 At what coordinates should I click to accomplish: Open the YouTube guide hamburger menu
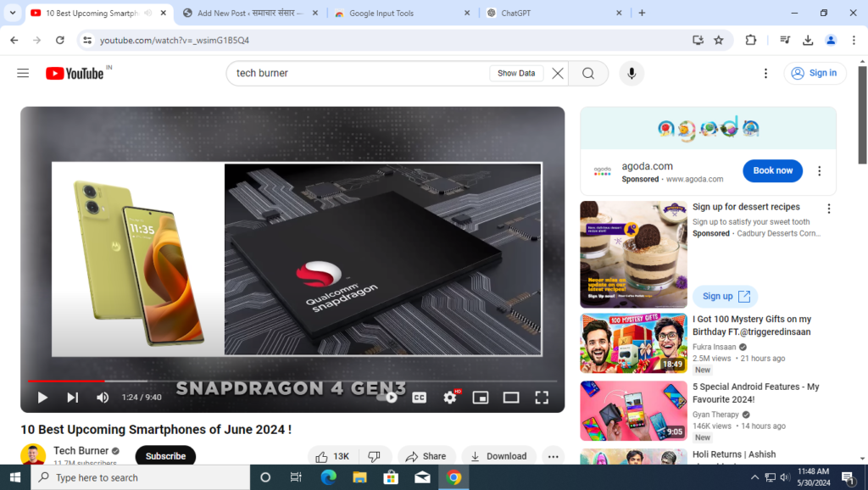tap(23, 73)
